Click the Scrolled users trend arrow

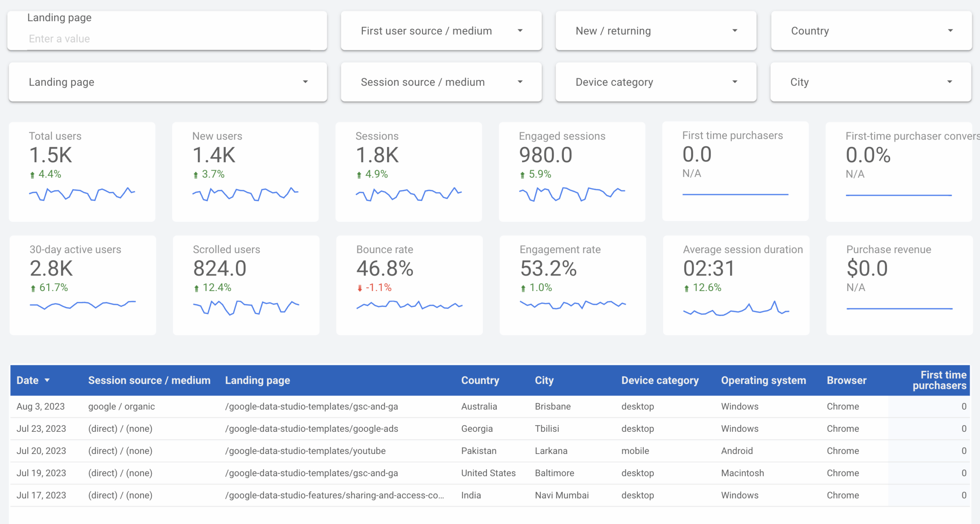click(x=196, y=288)
